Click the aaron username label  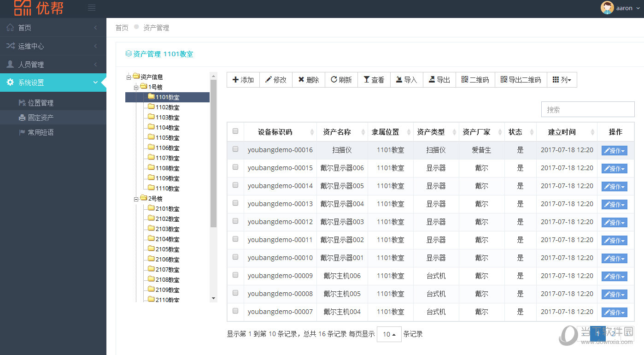tap(624, 8)
